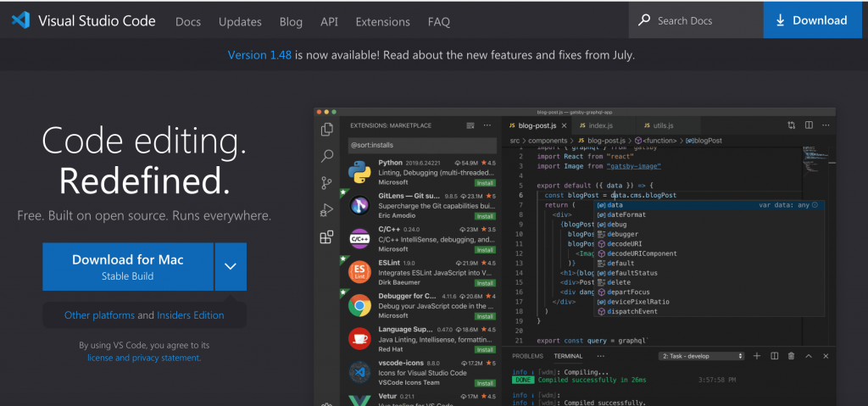Open the Blog menu item

coord(292,21)
